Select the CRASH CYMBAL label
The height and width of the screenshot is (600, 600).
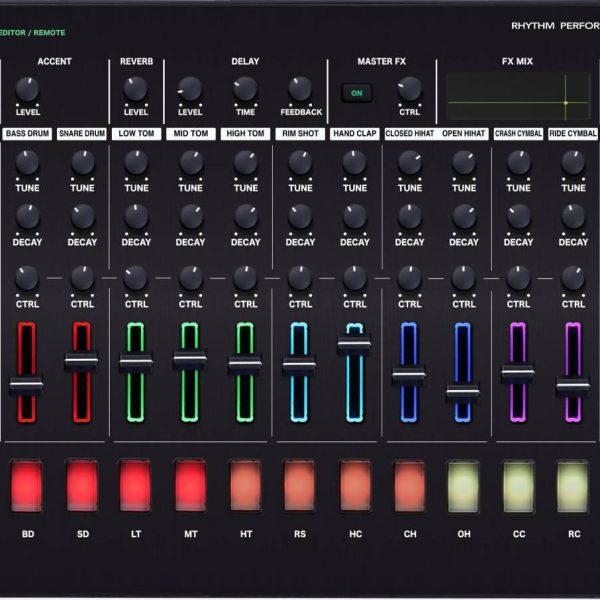pos(518,134)
